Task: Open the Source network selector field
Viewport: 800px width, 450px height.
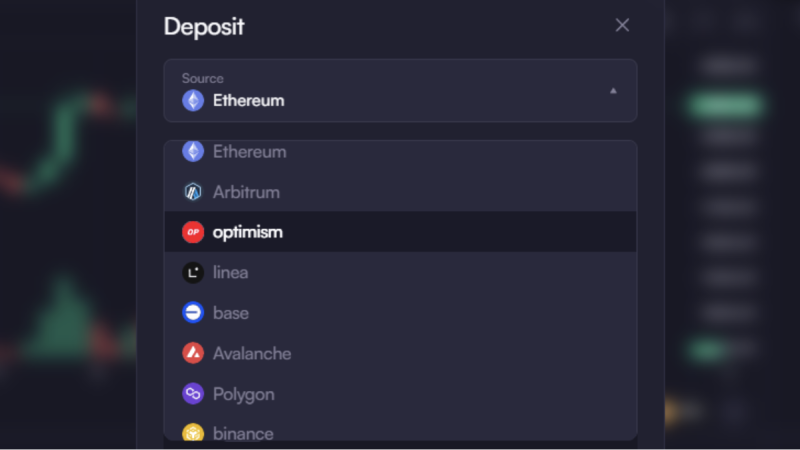Action: pyautogui.click(x=400, y=91)
